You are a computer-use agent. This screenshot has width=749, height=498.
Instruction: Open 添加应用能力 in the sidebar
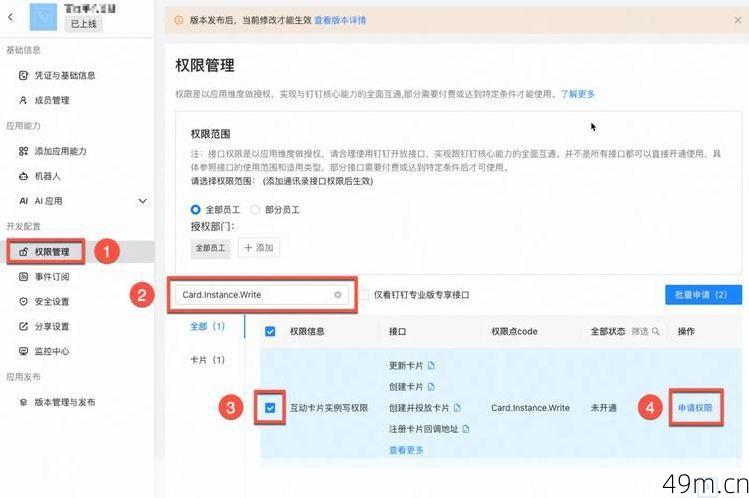pyautogui.click(x=61, y=151)
